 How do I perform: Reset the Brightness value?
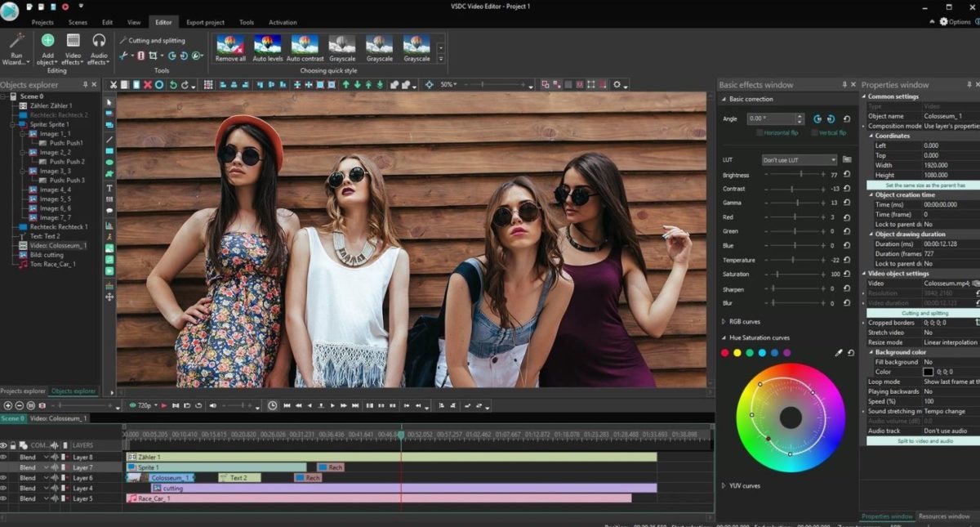(847, 175)
